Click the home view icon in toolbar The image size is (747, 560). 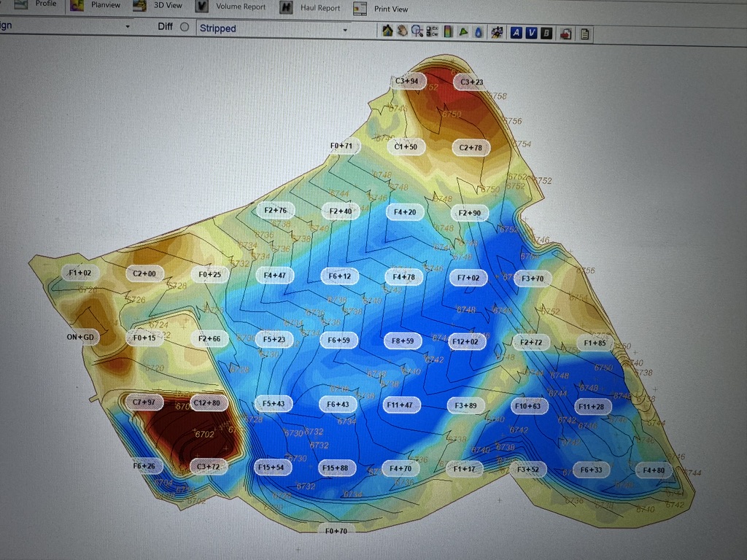[x=387, y=31]
